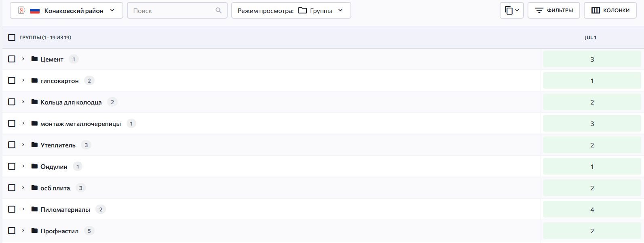
Task: Click the JUL 1 value for Кольца для колодца
Action: point(592,102)
